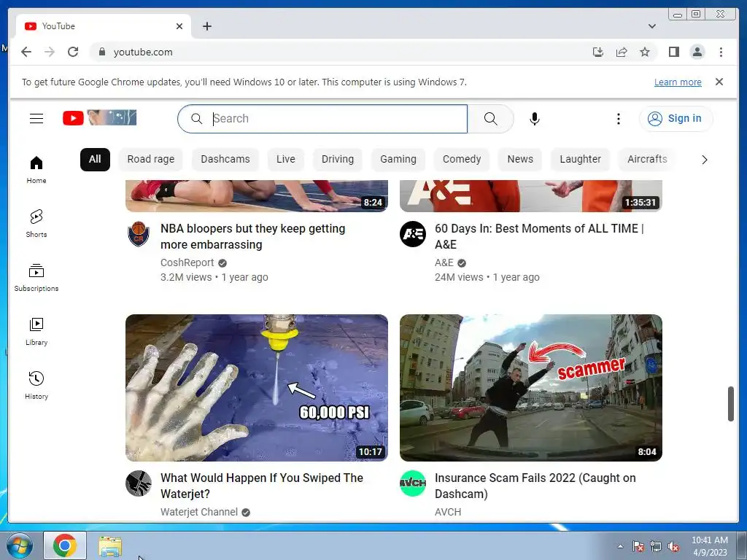The height and width of the screenshot is (560, 747).
Task: Open CoshReport channel name link
Action: (187, 262)
